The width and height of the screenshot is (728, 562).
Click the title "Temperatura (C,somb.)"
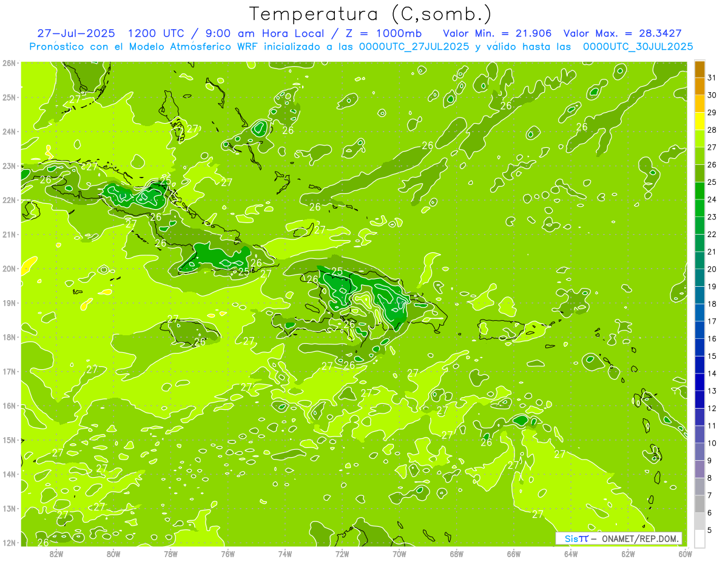(x=371, y=14)
